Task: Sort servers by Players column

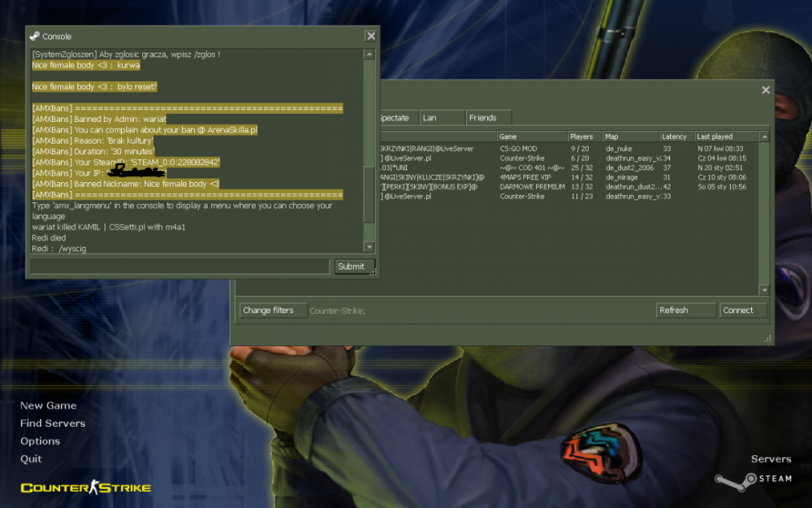Action: tap(585, 137)
